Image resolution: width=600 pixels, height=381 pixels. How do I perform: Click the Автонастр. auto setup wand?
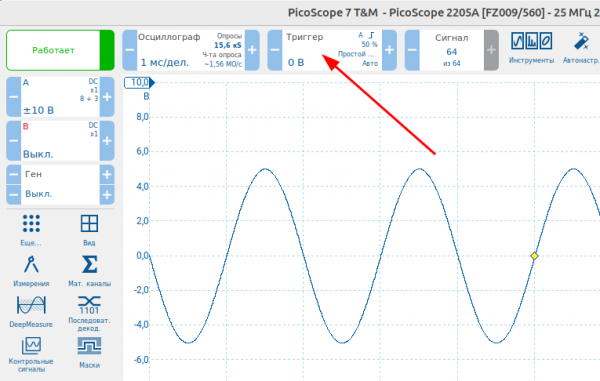pyautogui.click(x=581, y=48)
